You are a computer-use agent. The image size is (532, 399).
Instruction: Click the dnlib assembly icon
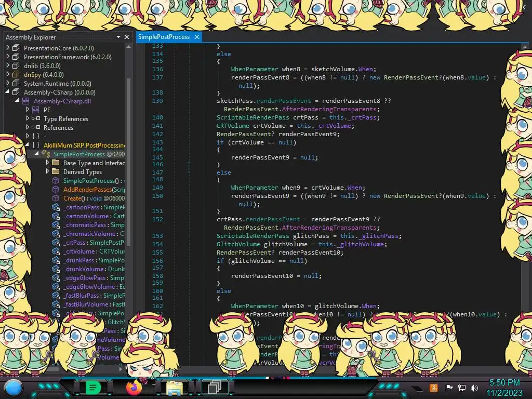click(16, 65)
